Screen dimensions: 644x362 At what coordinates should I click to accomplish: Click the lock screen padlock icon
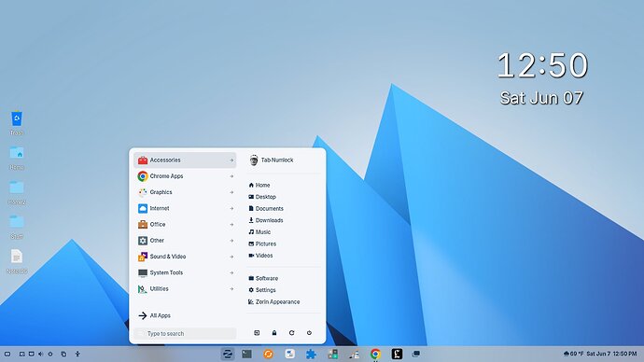point(274,333)
